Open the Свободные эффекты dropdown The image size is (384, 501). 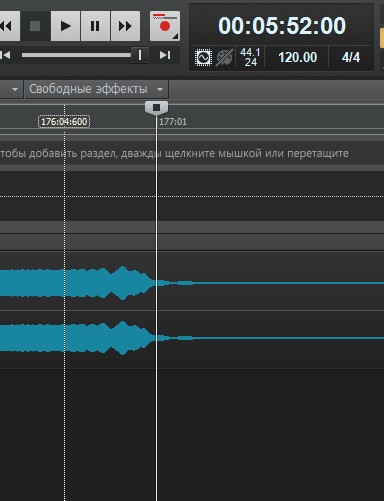pos(96,89)
